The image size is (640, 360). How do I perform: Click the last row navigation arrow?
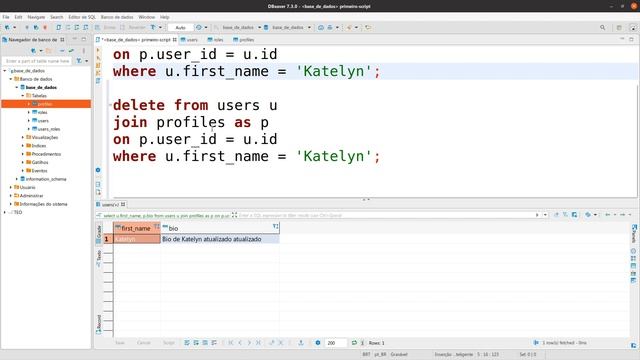pos(258,343)
